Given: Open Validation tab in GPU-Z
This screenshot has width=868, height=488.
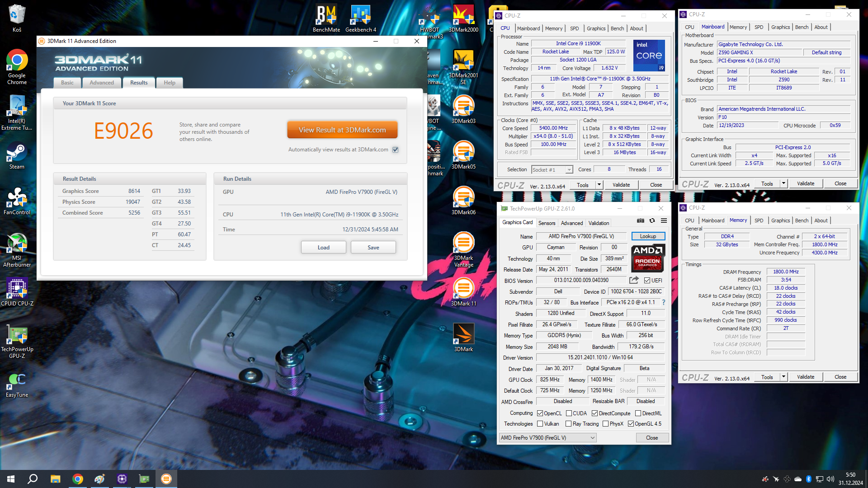Looking at the screenshot, I should [599, 223].
